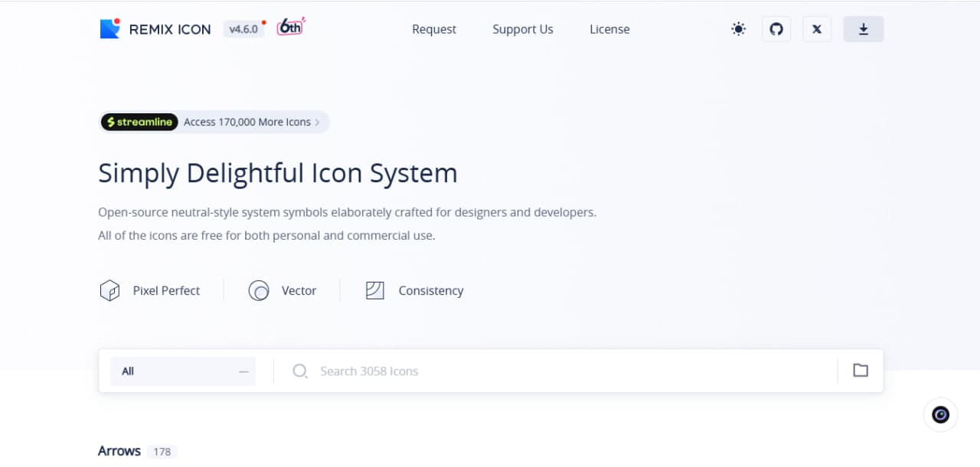Open the v4.6.0 version badge

coord(243,29)
